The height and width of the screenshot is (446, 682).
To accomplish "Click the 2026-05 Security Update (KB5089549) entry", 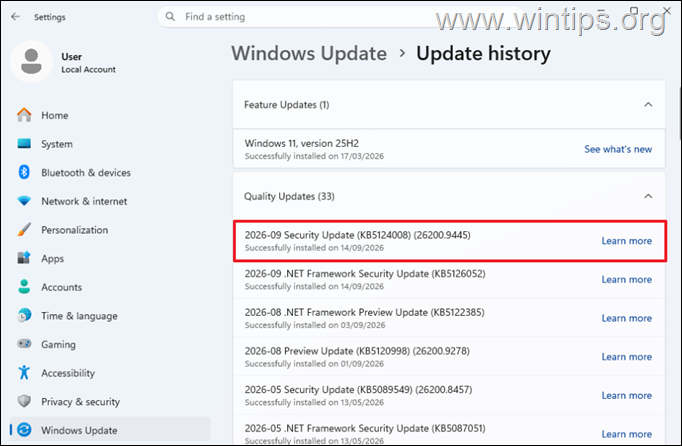I will coord(449,396).
